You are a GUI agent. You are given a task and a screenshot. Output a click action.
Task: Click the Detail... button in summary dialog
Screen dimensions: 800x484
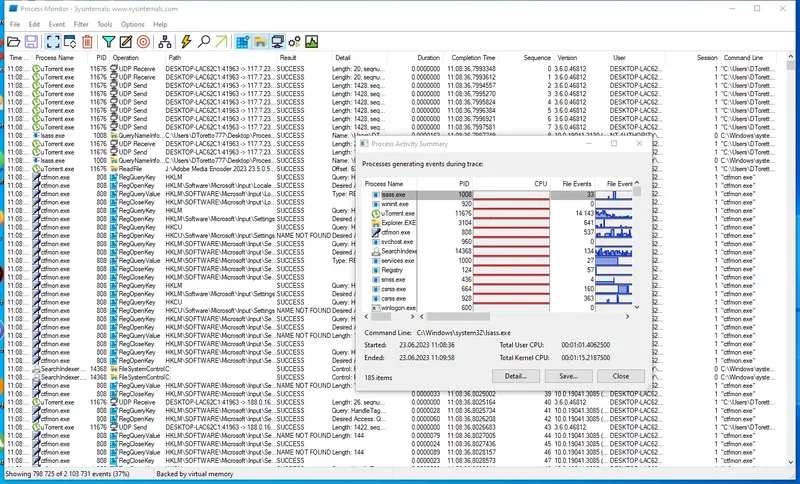[516, 376]
